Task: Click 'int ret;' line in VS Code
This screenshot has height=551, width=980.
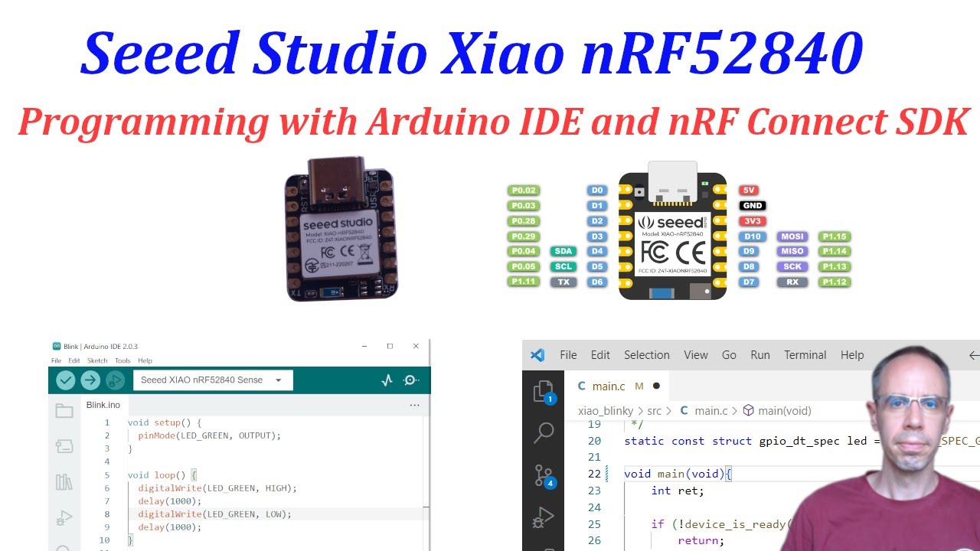Action: point(678,491)
